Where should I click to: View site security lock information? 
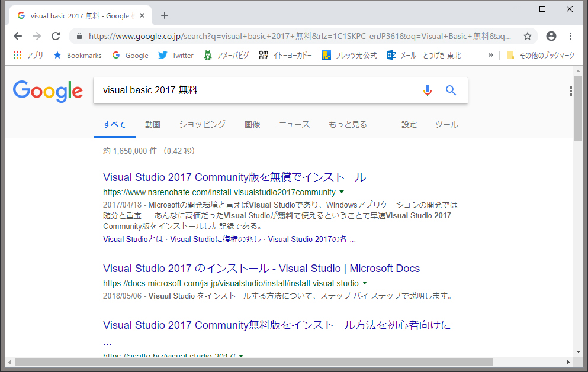click(79, 36)
